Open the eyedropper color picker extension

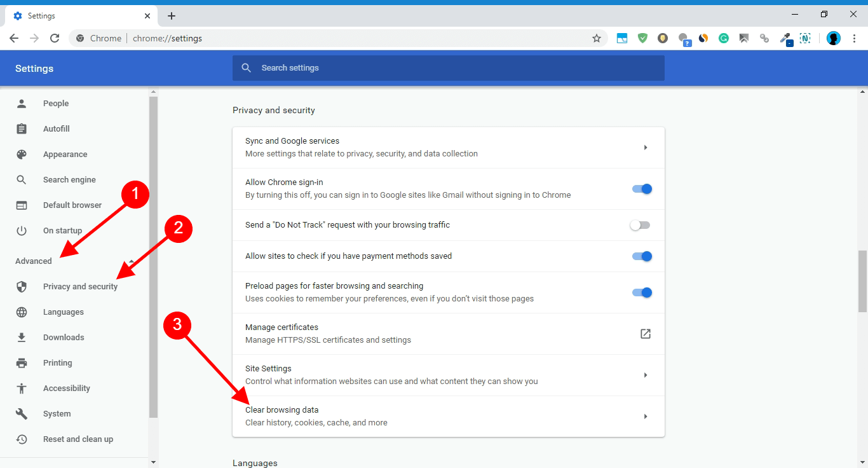click(x=786, y=38)
